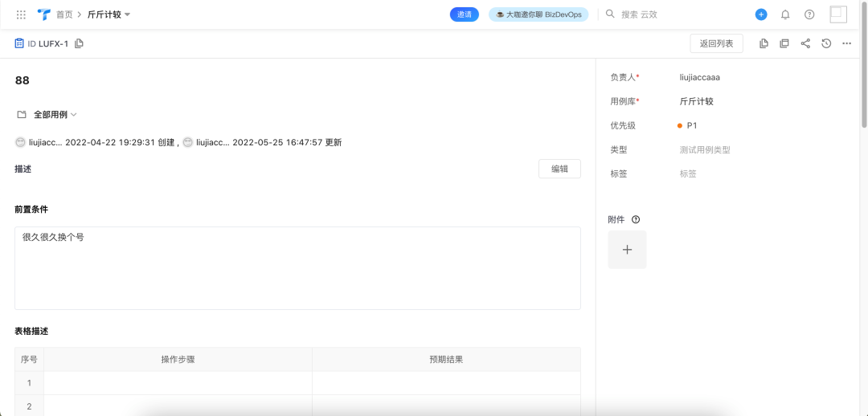This screenshot has width=868, height=416.
Task: Click the 预期结果 column header
Action: tap(446, 359)
